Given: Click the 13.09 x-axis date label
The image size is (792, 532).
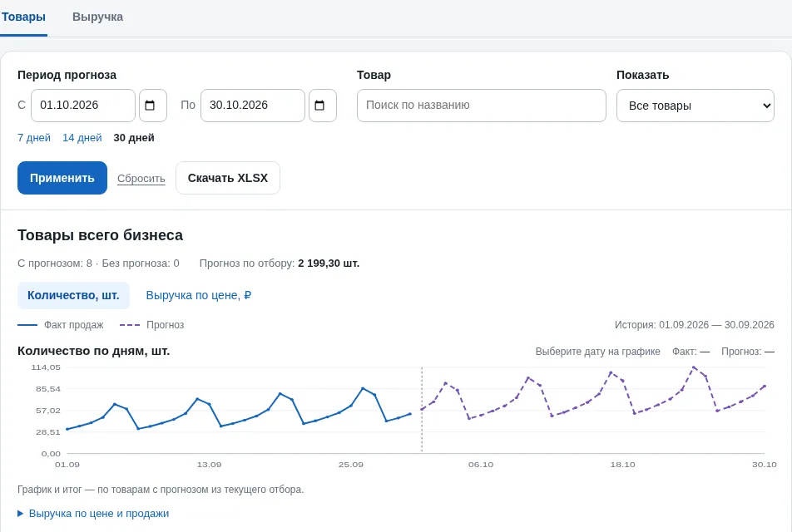Looking at the screenshot, I should (209, 465).
